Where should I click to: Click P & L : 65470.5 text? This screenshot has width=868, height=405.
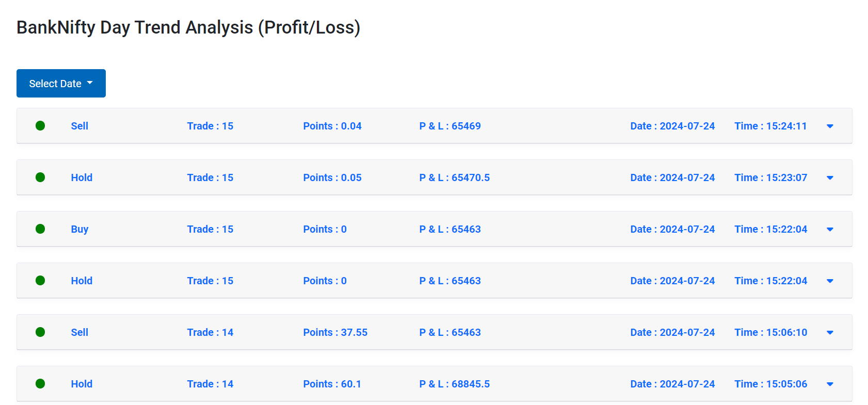(x=455, y=177)
